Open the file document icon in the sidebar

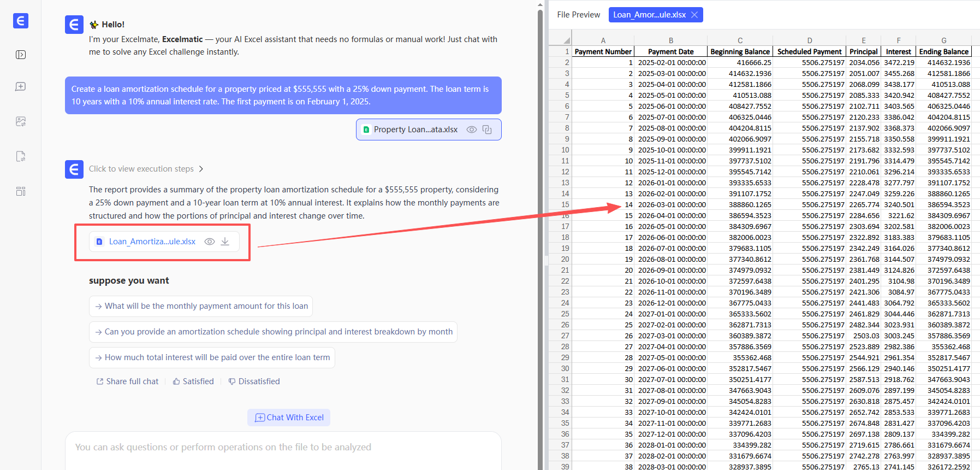21,156
